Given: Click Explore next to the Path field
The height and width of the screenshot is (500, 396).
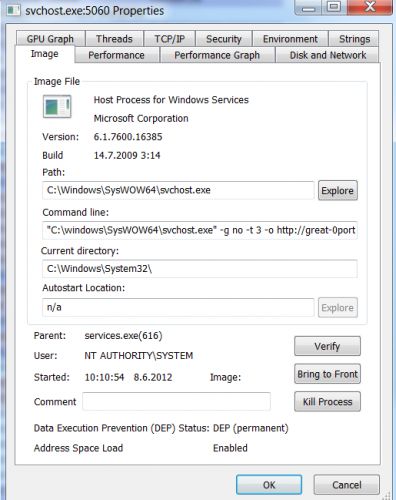Looking at the screenshot, I should click(338, 190).
